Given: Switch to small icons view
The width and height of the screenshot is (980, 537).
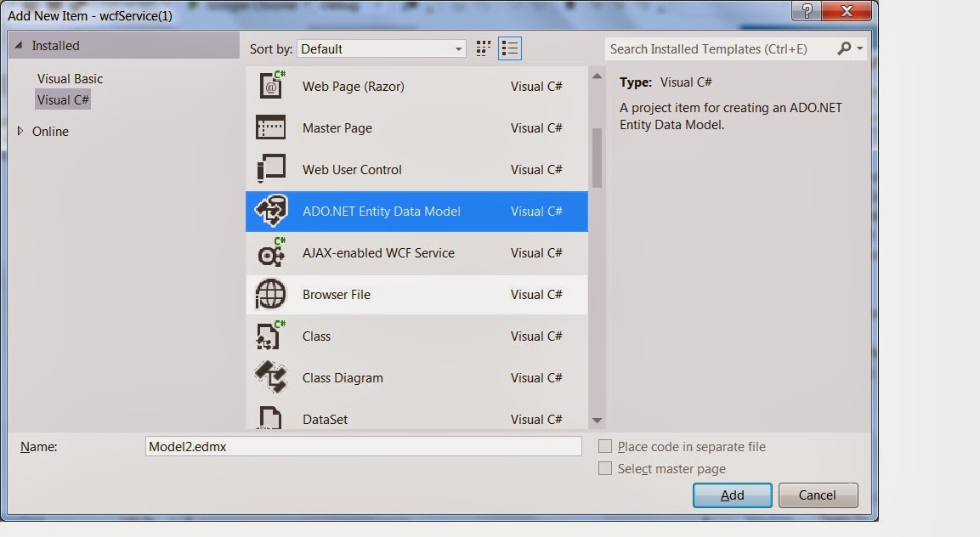Looking at the screenshot, I should tap(483, 48).
